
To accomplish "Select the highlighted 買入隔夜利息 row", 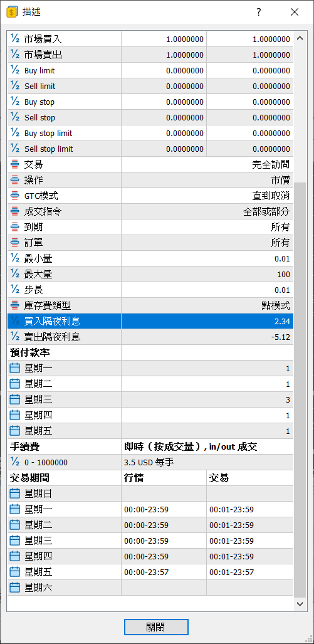I will point(150,321).
